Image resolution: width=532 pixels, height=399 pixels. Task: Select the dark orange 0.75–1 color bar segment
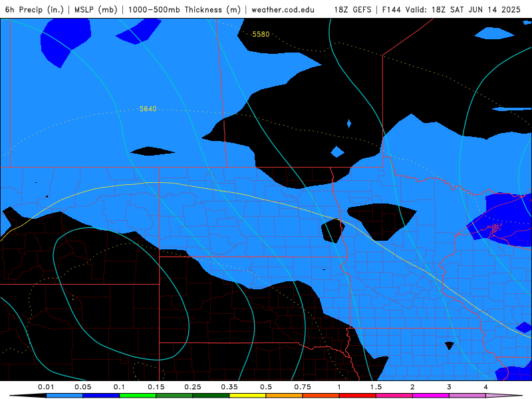point(321,396)
